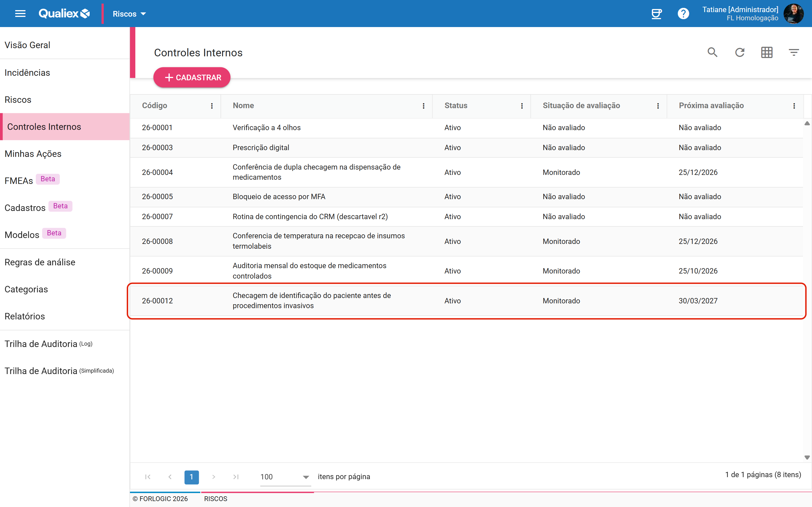Click the search magnifier icon
This screenshot has width=812, height=507.
tap(712, 52)
